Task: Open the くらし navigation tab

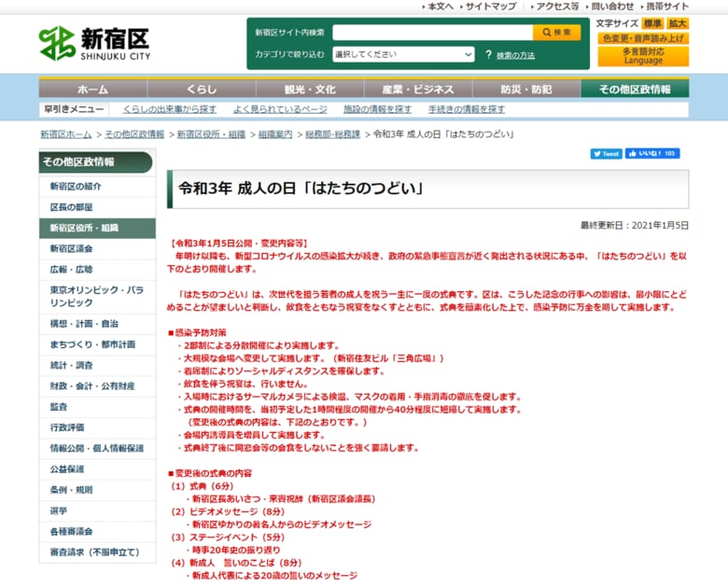Action: pyautogui.click(x=202, y=89)
